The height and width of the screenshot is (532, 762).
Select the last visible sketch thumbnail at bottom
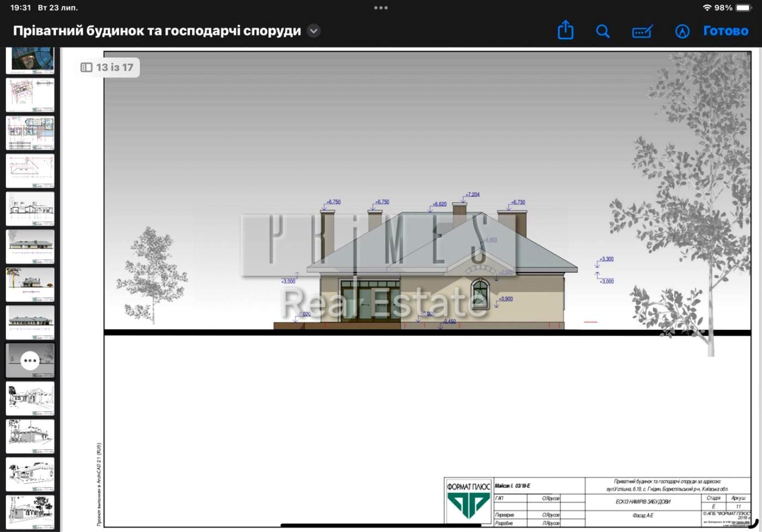pyautogui.click(x=30, y=511)
